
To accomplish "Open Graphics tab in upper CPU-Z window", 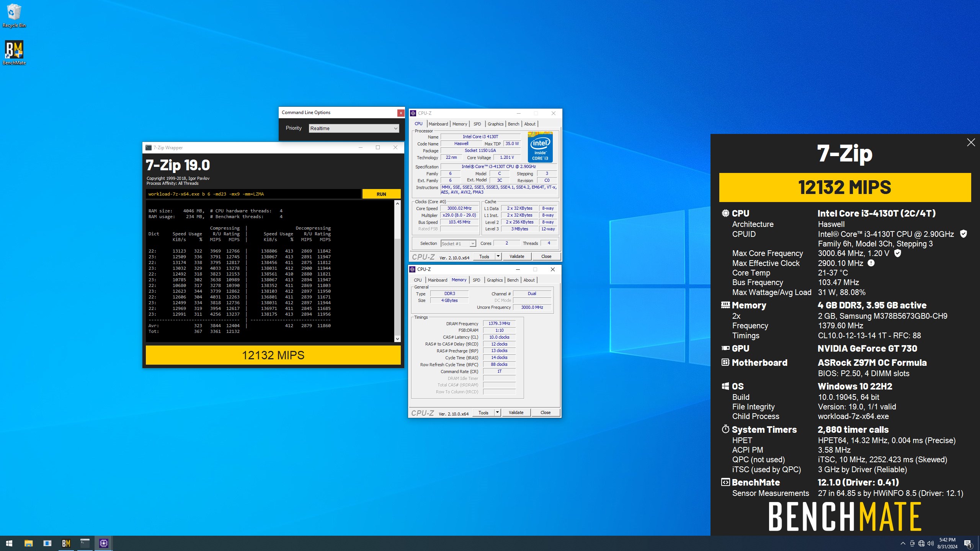I will [495, 124].
